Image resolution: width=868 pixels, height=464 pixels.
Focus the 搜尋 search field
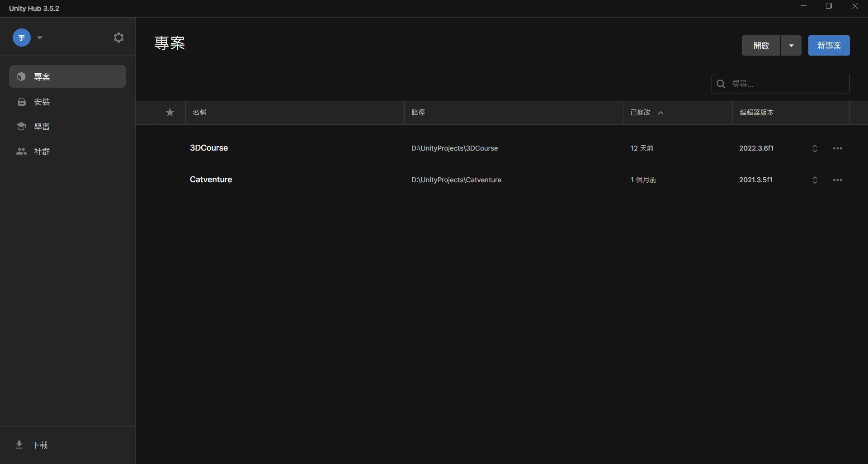coord(781,84)
